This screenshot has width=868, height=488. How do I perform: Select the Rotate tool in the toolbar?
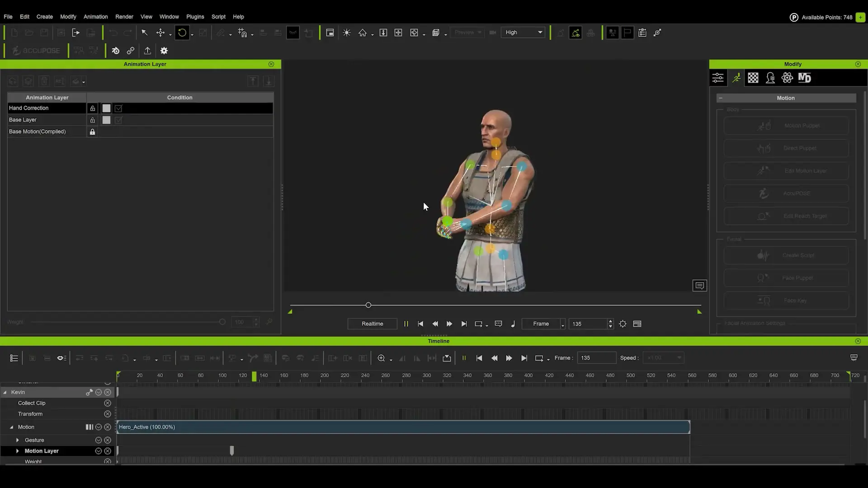click(x=183, y=32)
